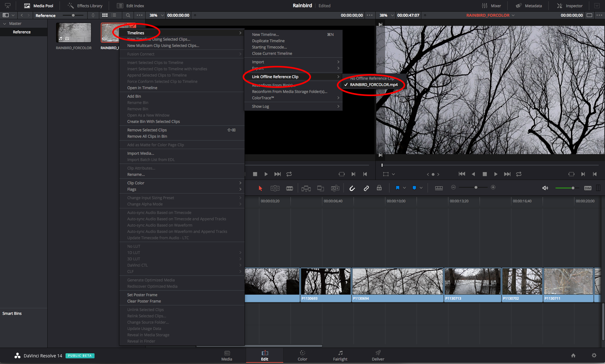Open the Effects Library panel
605x364 pixels.
point(84,5)
